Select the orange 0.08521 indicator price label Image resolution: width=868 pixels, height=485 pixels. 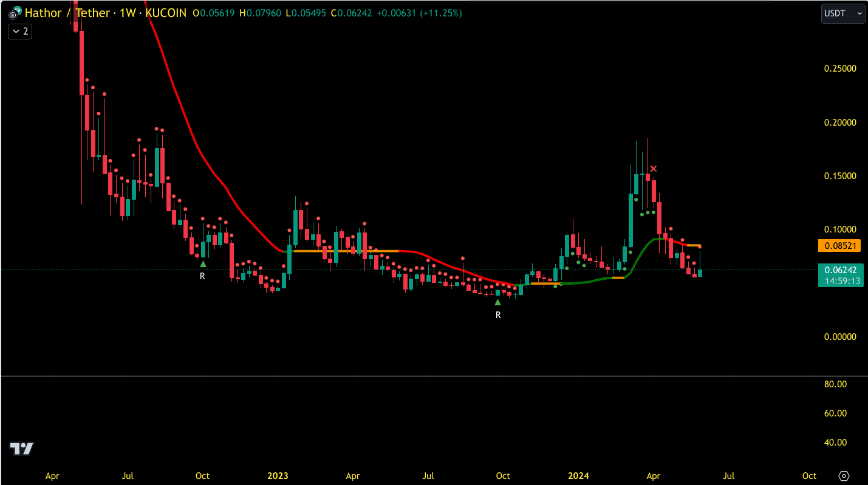(838, 246)
